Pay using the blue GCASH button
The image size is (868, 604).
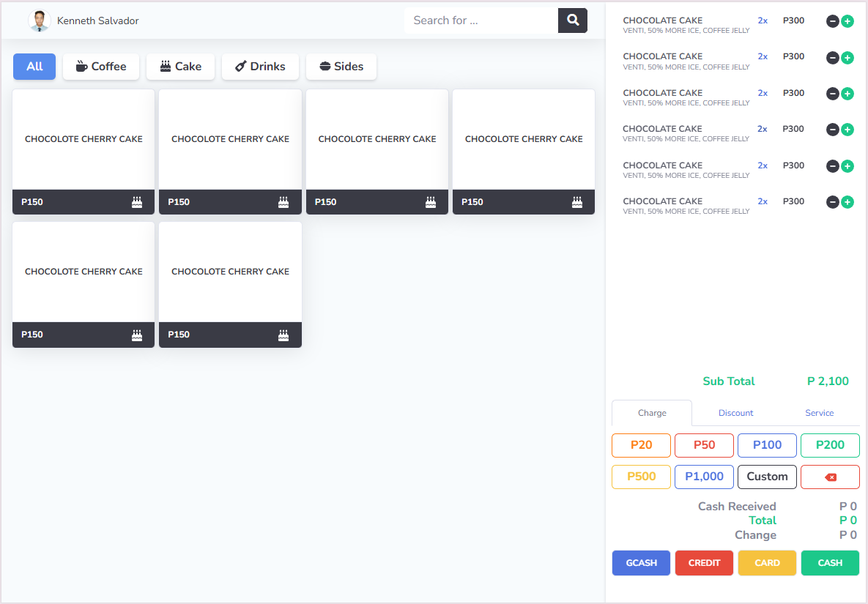[x=641, y=563]
